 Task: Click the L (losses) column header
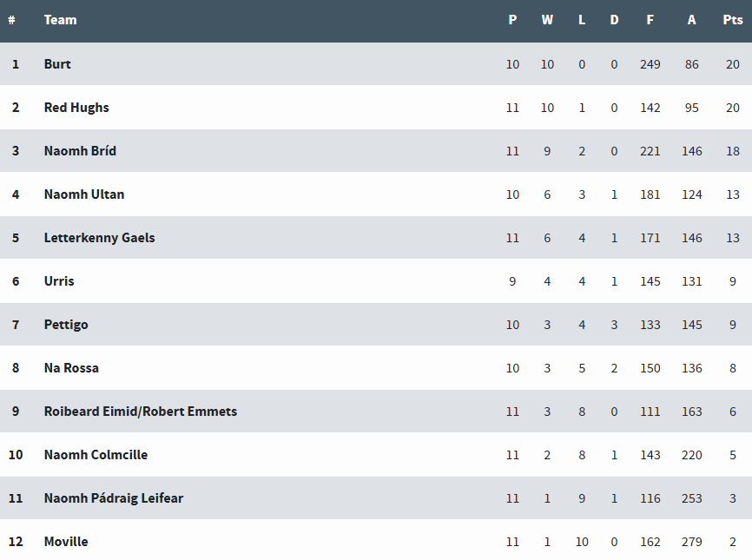coord(582,20)
